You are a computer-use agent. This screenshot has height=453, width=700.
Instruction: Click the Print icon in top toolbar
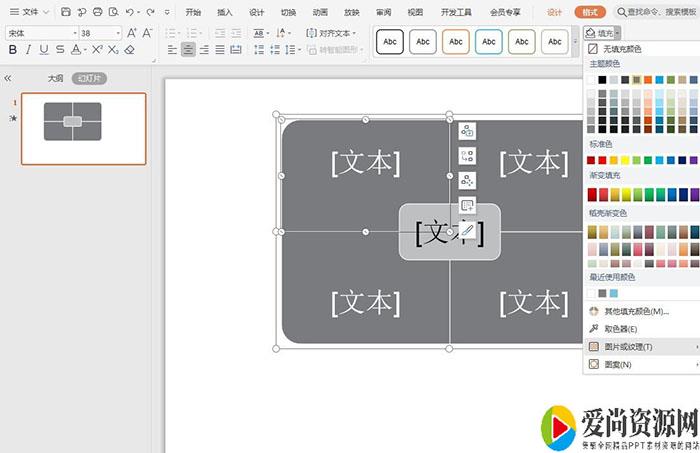click(x=97, y=12)
